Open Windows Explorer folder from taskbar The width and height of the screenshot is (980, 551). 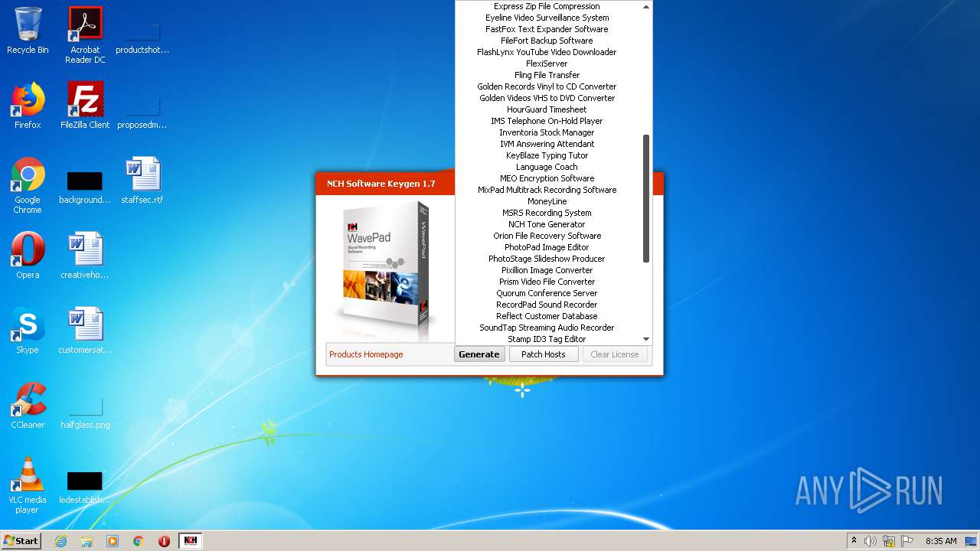(87, 541)
